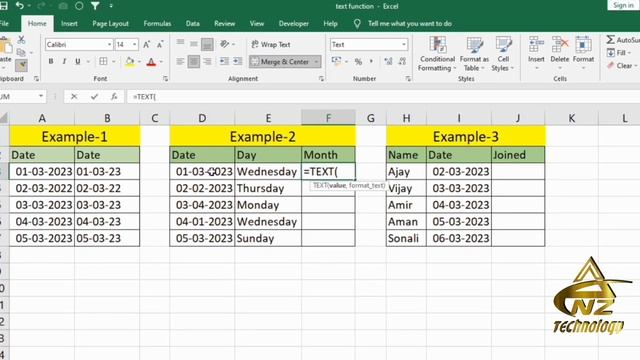
Task: Click the filter funnel icon in title bar
Action: click(95, 6)
